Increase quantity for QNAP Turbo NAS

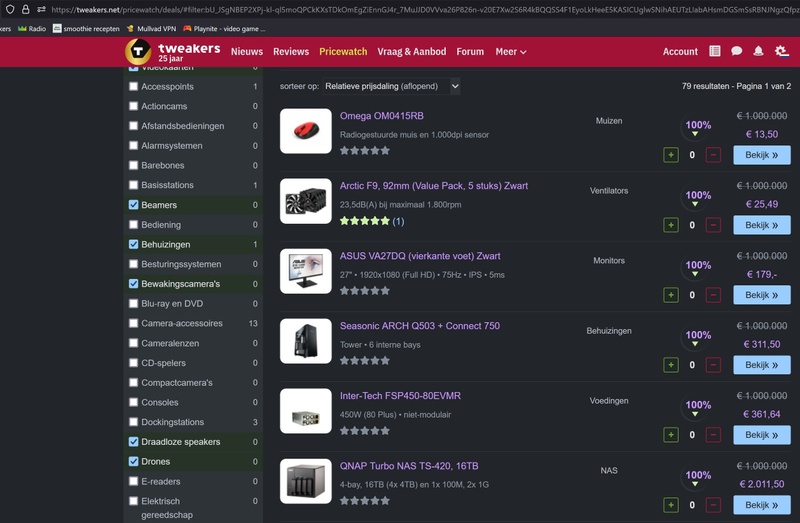[x=671, y=505]
